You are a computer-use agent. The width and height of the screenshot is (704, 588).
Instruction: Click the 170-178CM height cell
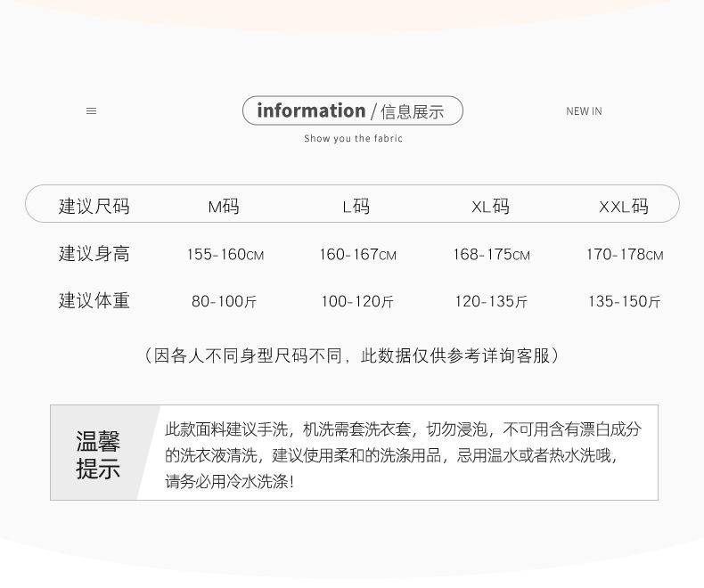[625, 255]
